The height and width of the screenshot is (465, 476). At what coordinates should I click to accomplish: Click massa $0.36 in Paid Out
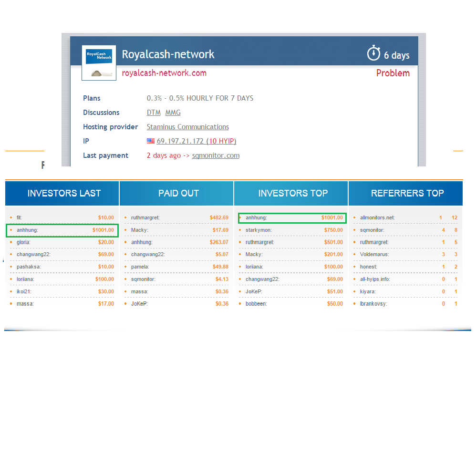tap(176, 292)
